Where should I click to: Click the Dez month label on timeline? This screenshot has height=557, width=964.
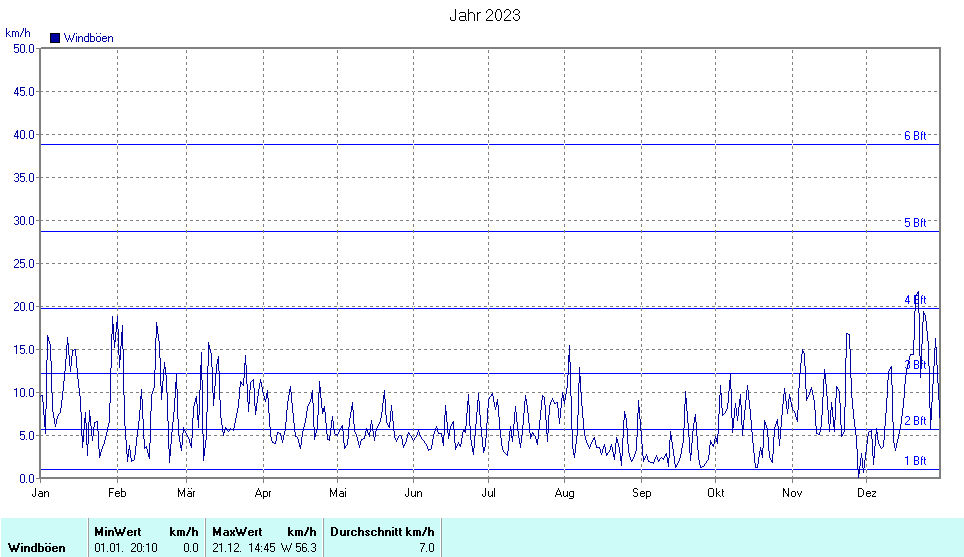tap(867, 493)
